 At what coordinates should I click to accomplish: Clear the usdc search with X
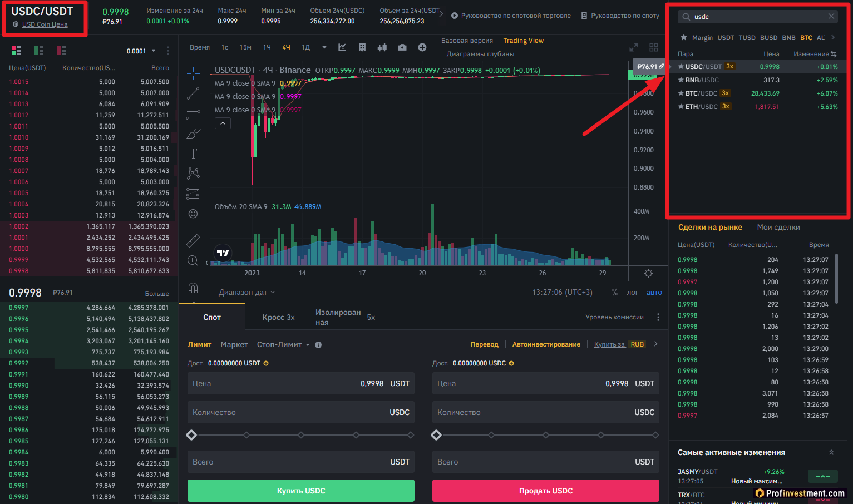[x=831, y=16]
